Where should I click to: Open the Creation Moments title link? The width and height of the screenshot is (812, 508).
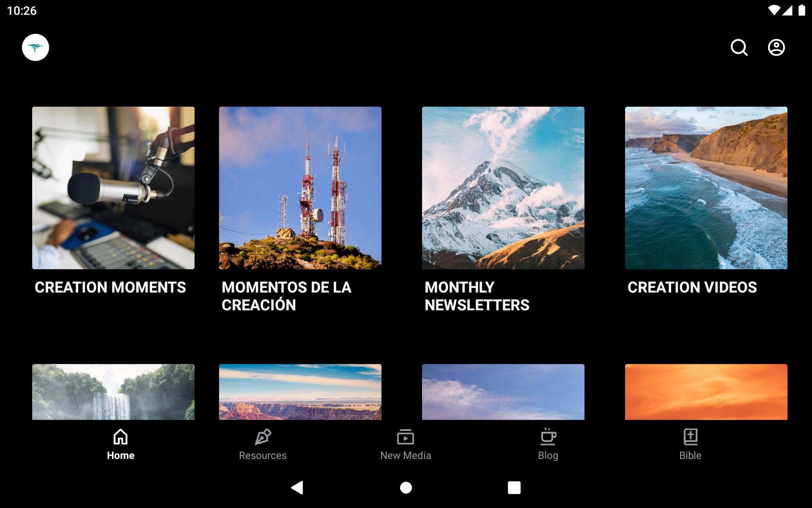coord(110,287)
